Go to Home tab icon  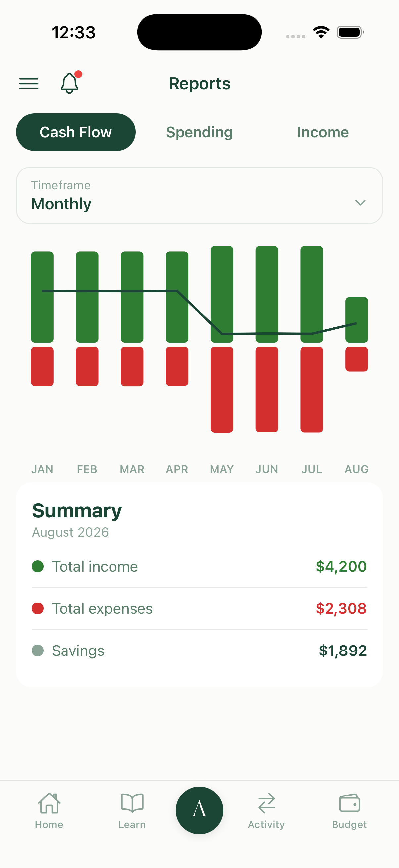tap(49, 803)
